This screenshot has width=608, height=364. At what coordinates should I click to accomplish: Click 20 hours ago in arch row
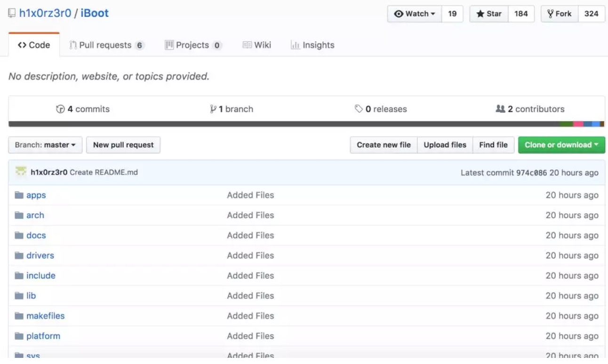pyautogui.click(x=572, y=215)
